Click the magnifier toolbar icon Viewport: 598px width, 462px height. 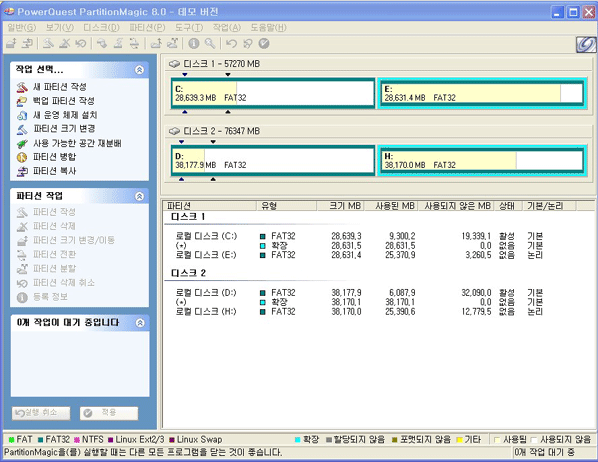click(x=210, y=43)
